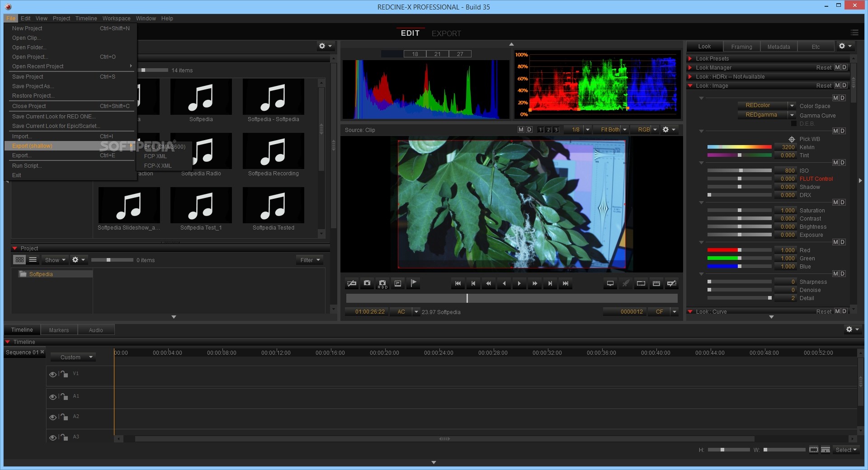The height and width of the screenshot is (470, 868).
Task: Click the workspace list icon beside EXPORT
Action: pos(854,33)
